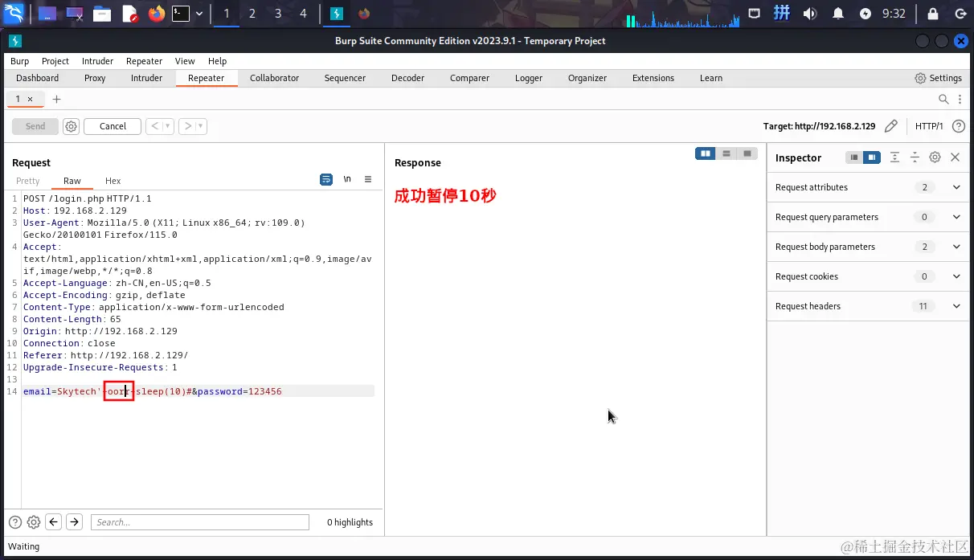Edit the target with the pencil icon

890,126
